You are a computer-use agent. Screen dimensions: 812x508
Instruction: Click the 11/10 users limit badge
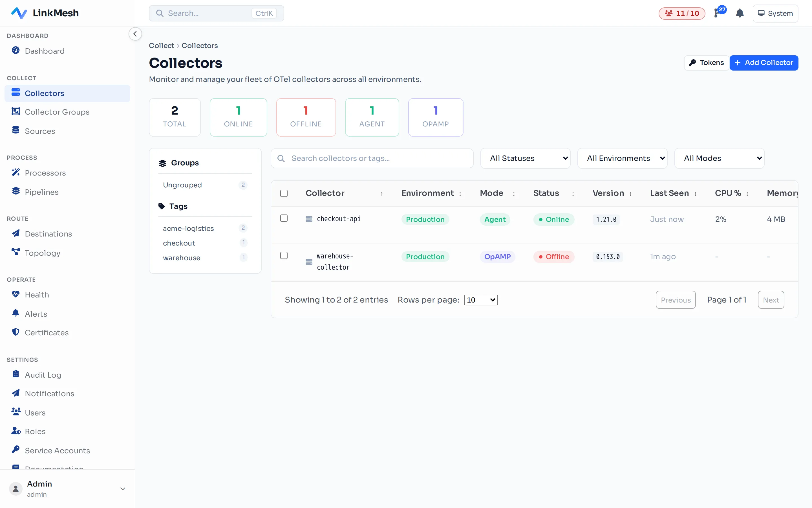(x=682, y=14)
